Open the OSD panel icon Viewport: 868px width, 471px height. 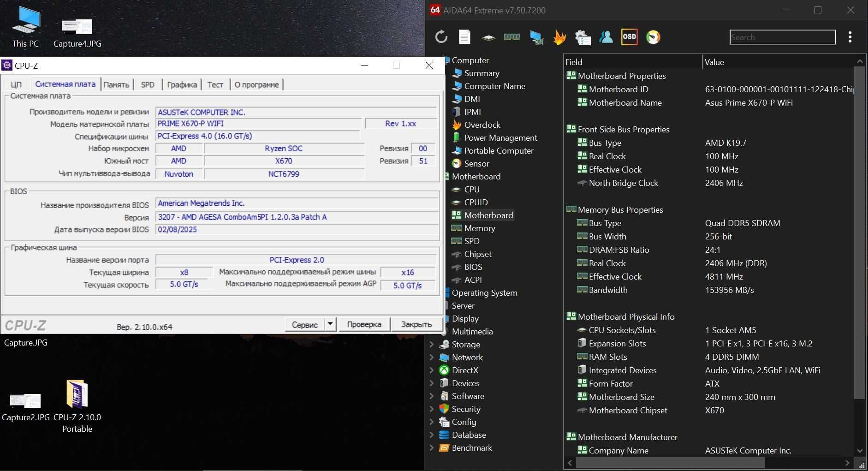point(630,37)
